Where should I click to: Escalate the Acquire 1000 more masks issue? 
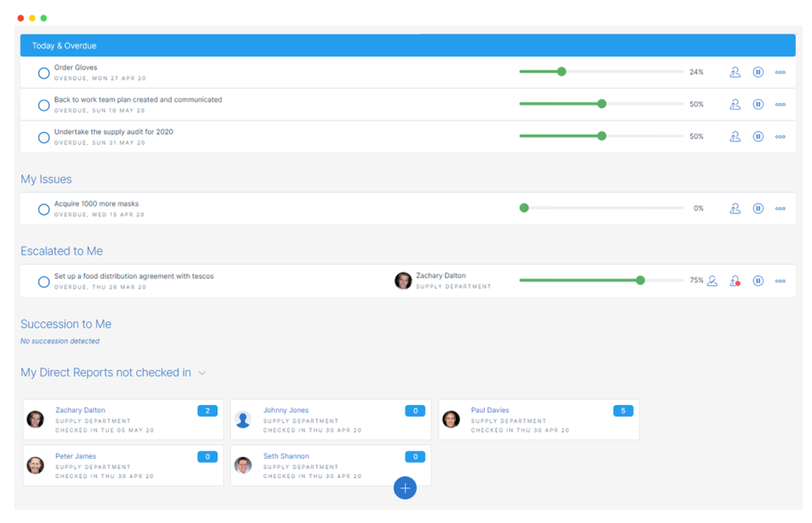point(735,208)
